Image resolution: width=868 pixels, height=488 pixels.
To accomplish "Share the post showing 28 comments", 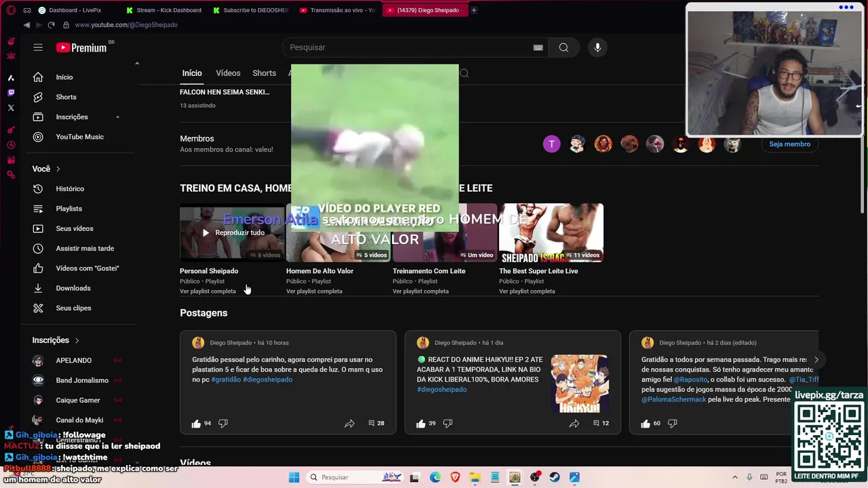I will click(349, 424).
